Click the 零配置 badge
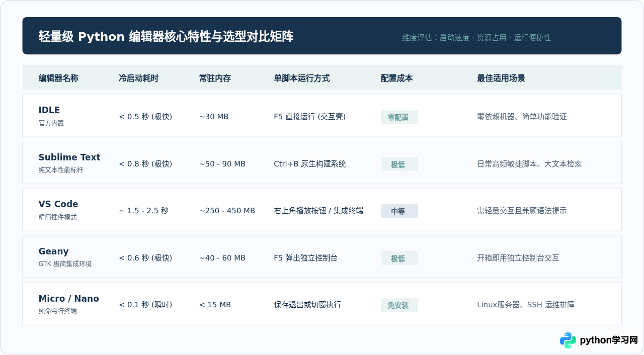Viewport: 644px width, 355px height. 399,117
